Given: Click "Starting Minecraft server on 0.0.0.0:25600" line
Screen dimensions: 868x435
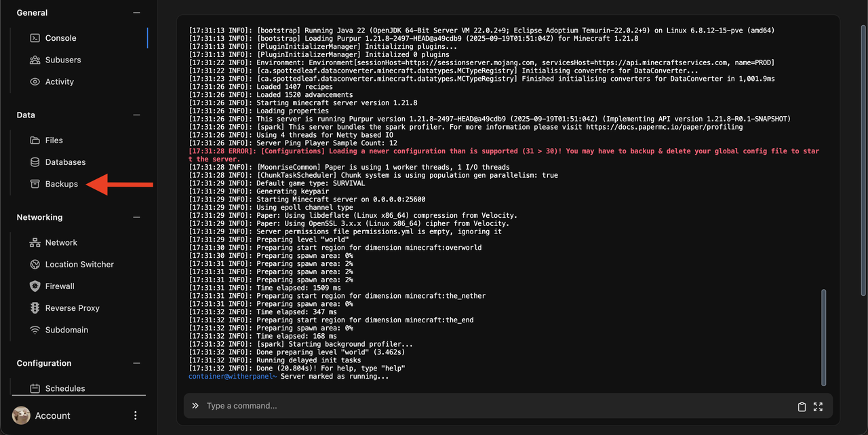Looking at the screenshot, I should click(307, 200).
